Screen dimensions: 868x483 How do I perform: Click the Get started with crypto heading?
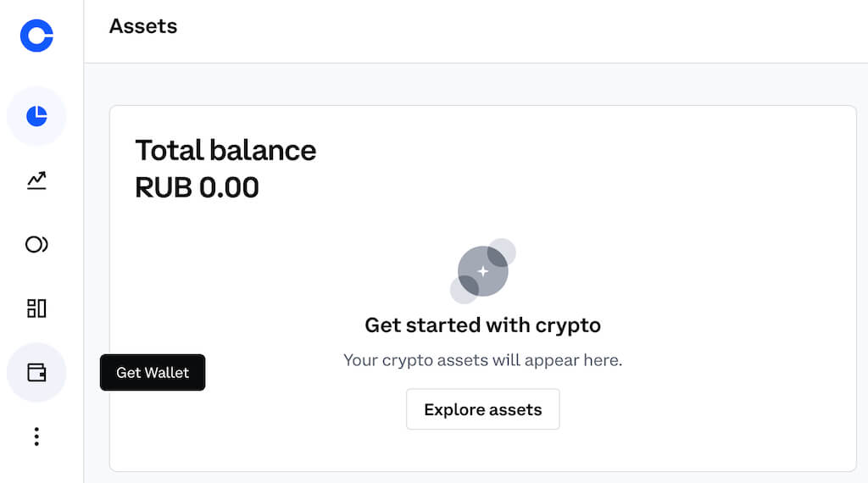click(482, 325)
